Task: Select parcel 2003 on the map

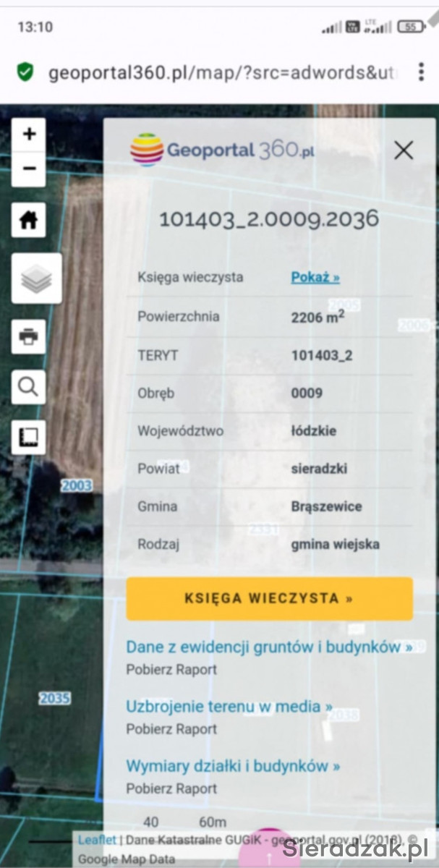Action: (76, 485)
